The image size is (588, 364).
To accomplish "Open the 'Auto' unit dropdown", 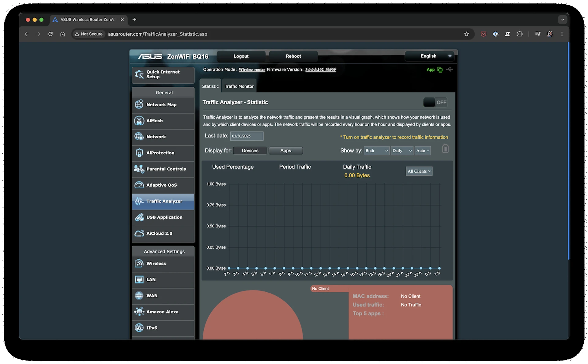I will (423, 151).
